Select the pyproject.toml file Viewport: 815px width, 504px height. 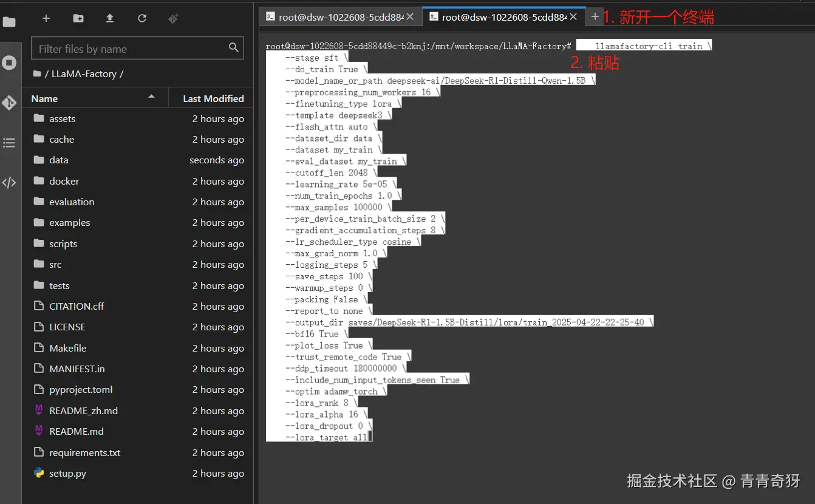139,390
